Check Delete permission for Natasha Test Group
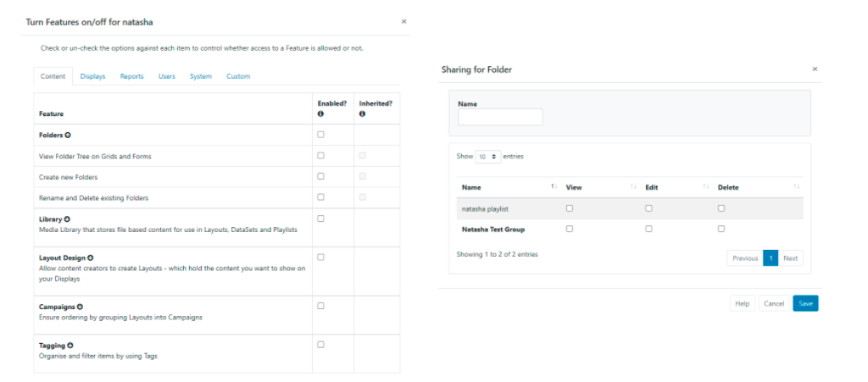Image resolution: width=868 pixels, height=382 pixels. pyautogui.click(x=721, y=229)
